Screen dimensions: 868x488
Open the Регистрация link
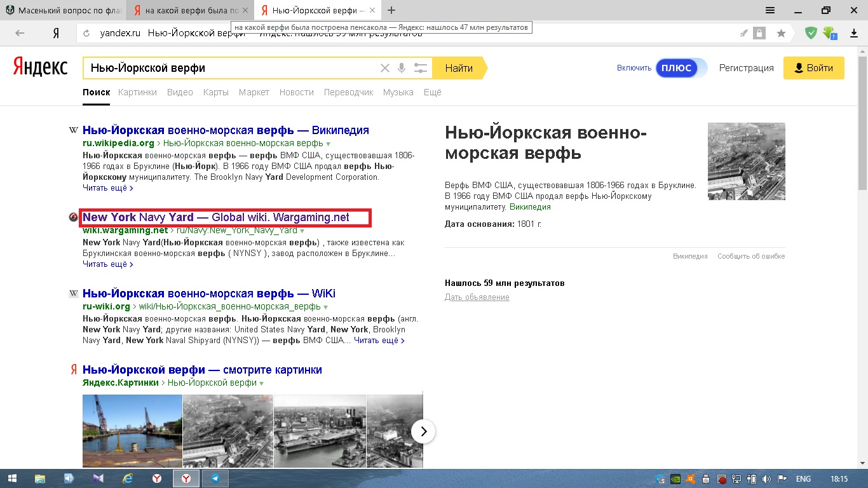(747, 68)
